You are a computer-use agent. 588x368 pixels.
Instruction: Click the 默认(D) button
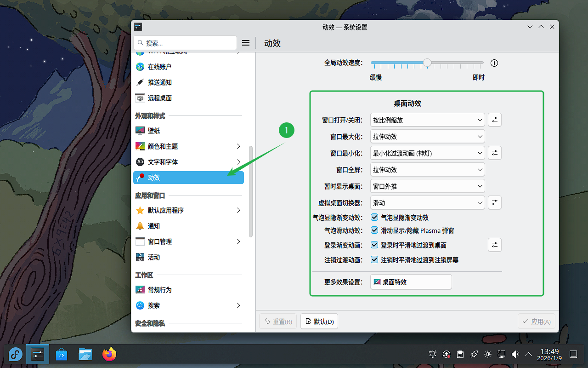[x=319, y=322]
